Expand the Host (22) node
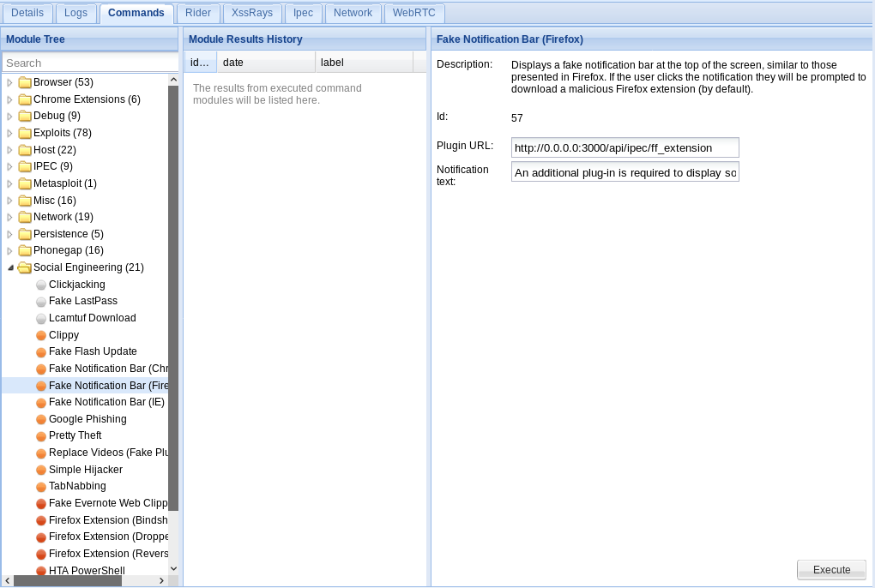The height and width of the screenshot is (588, 875). coord(9,150)
